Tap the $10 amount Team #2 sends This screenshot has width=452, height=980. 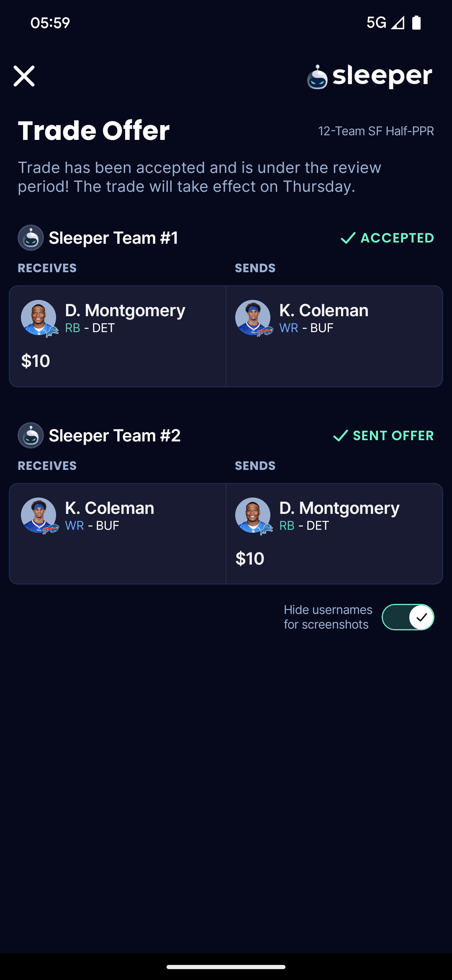pos(250,559)
